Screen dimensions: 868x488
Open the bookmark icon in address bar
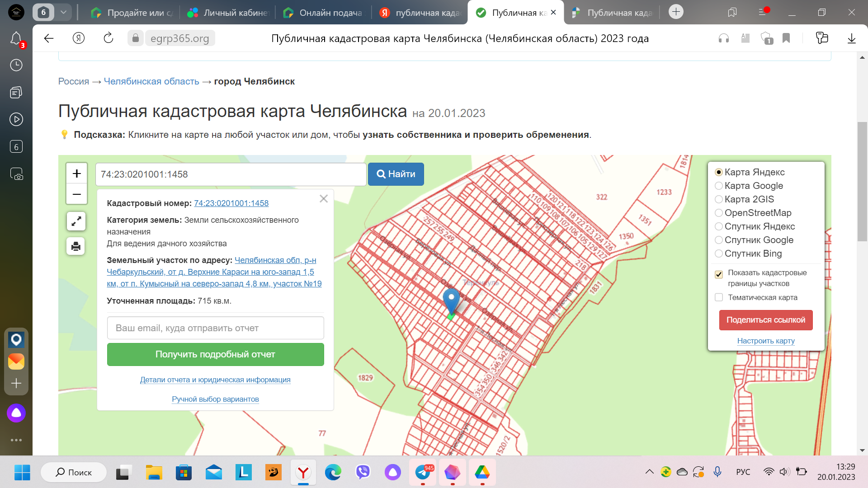click(786, 38)
